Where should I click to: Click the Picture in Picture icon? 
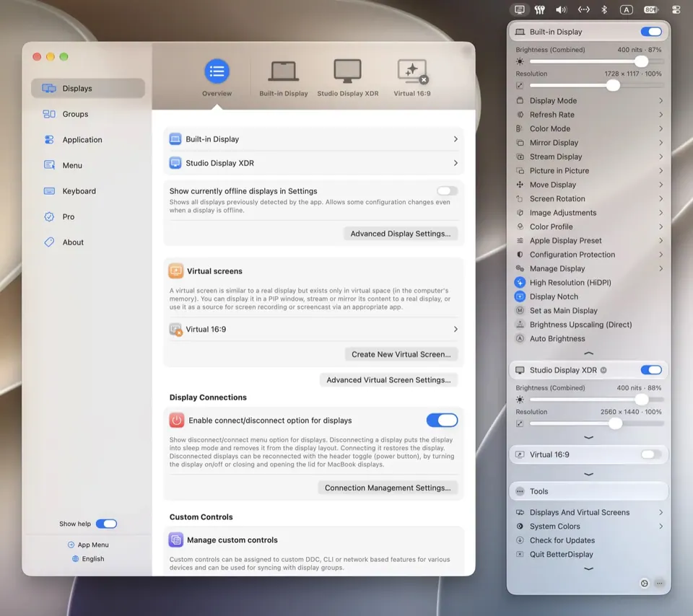(x=520, y=170)
